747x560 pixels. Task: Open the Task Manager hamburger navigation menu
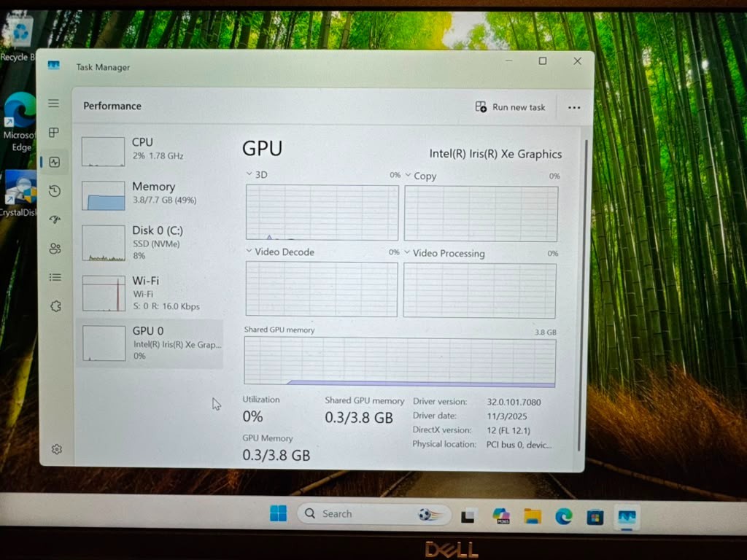point(54,104)
